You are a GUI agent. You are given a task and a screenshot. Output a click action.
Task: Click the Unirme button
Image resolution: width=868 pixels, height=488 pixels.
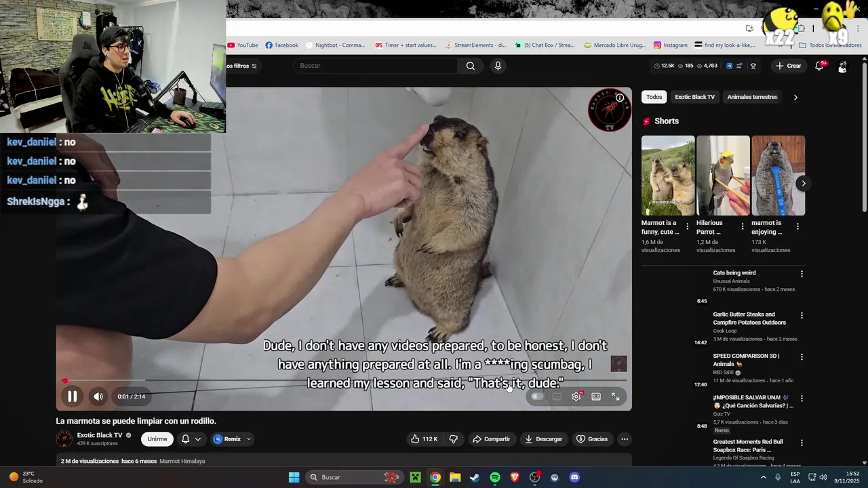157,439
